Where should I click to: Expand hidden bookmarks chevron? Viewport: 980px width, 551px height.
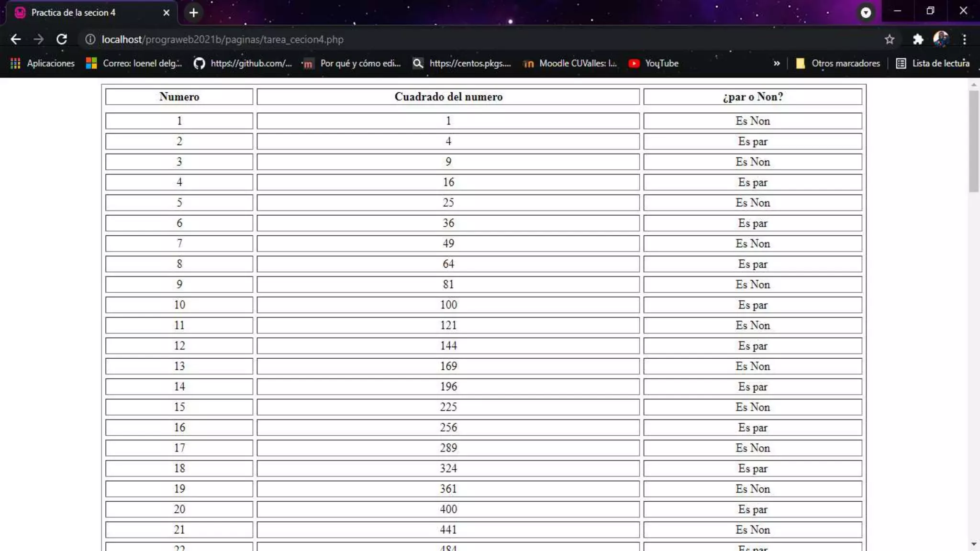coord(776,63)
